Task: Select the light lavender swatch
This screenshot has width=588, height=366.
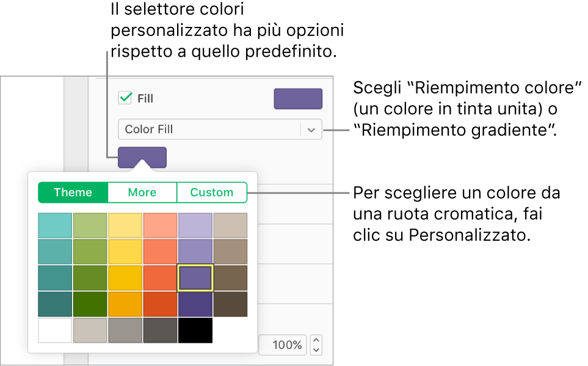Action: 195,225
